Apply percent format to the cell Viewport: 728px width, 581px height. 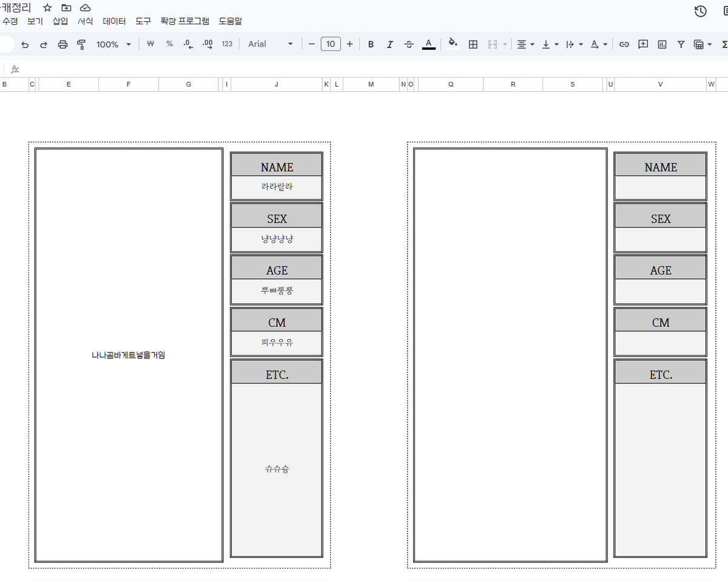(169, 44)
